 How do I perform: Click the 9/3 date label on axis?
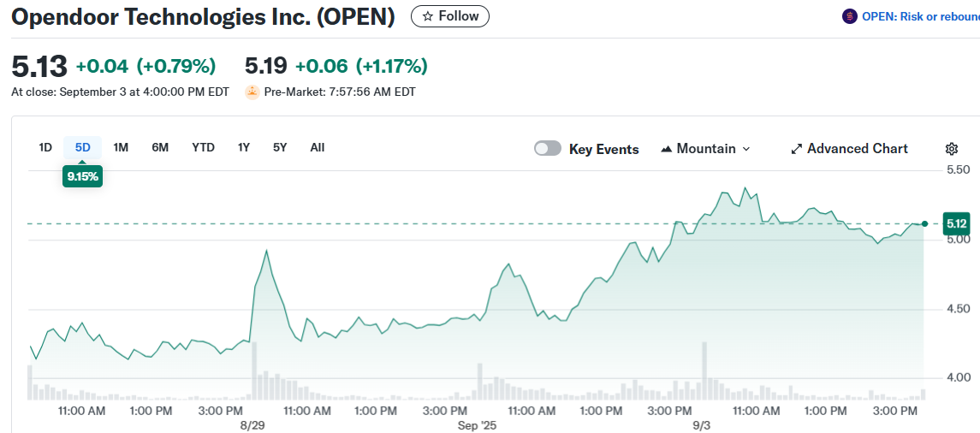click(x=702, y=425)
